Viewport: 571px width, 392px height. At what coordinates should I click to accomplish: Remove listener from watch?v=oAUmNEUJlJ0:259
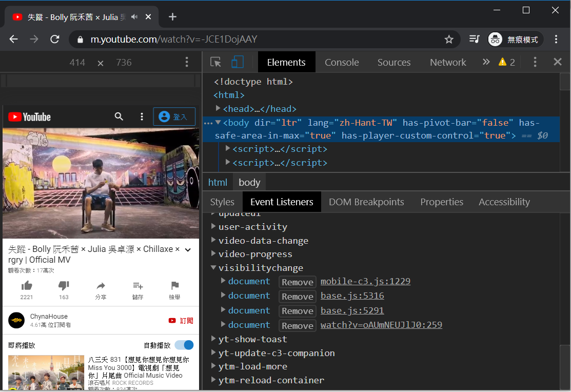tap(297, 325)
